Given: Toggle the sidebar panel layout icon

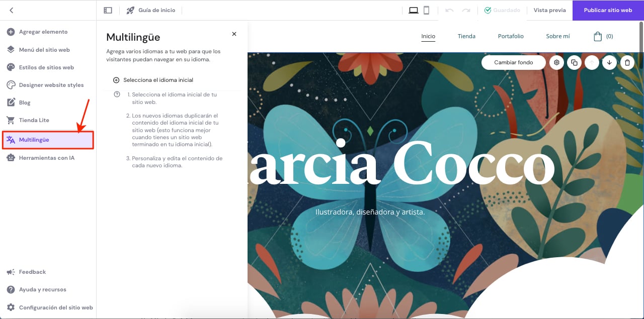Looking at the screenshot, I should click(x=108, y=10).
